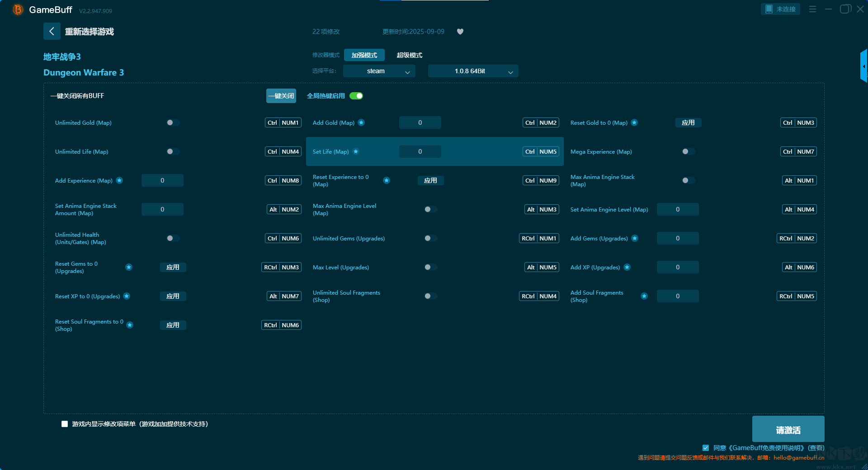This screenshot has width=868, height=470.
Task: Click the heart favorite icon
Action: [x=460, y=32]
